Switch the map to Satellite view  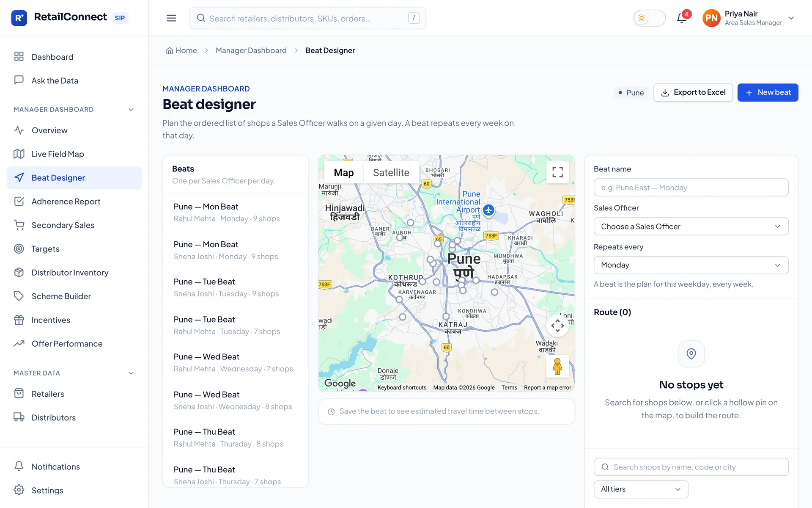click(x=391, y=173)
